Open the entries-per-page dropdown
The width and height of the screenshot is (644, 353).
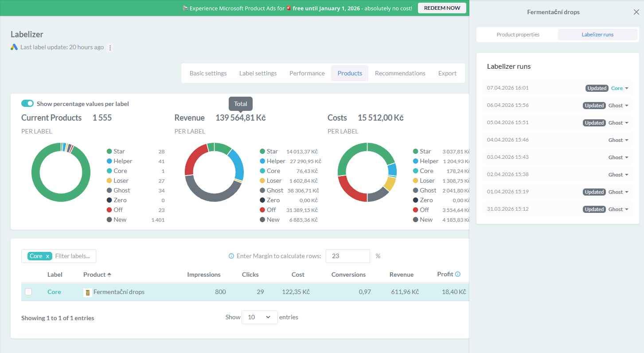(x=259, y=317)
